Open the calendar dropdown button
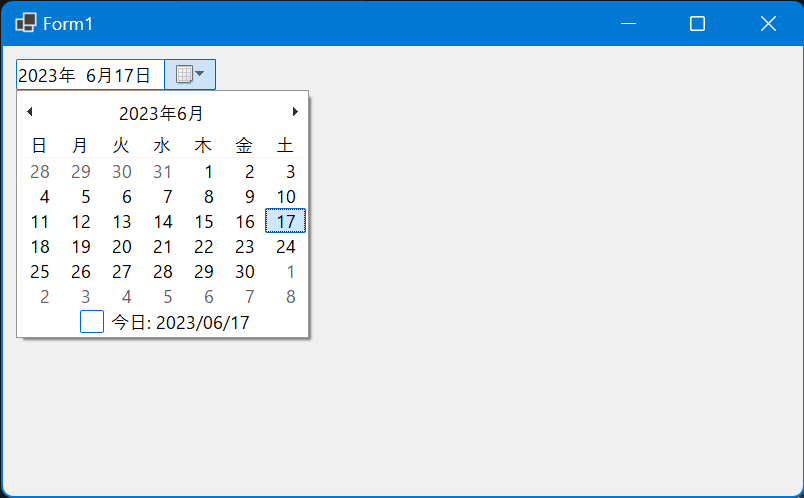 (x=190, y=74)
